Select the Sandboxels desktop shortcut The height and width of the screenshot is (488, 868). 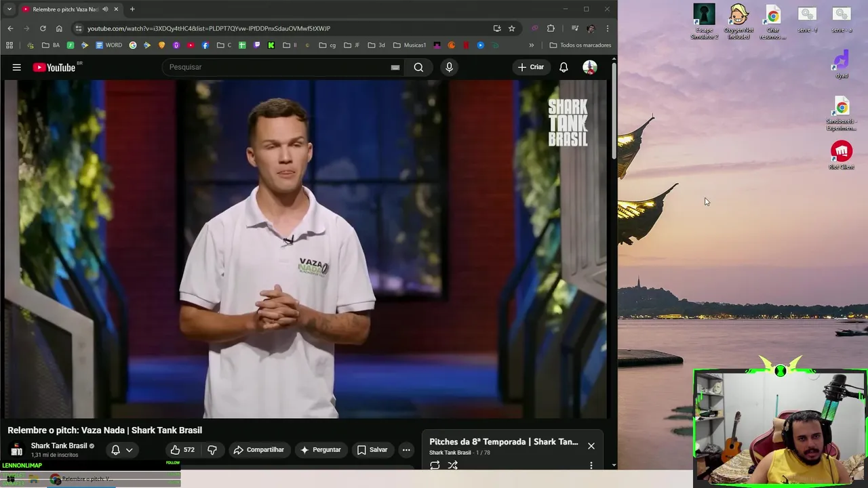[x=842, y=114]
